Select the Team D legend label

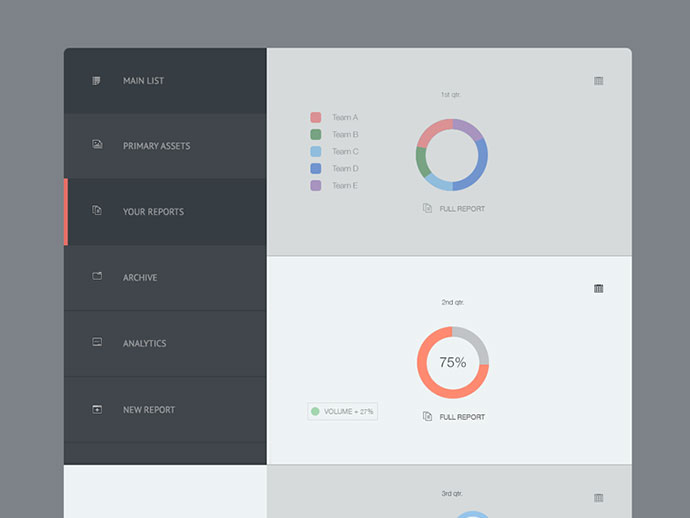[x=345, y=169]
